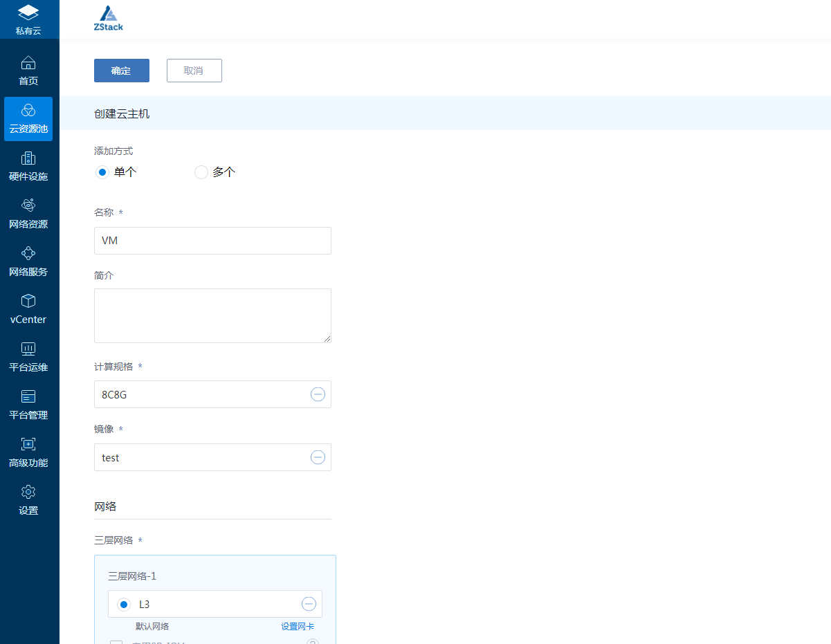Switch to the 云资源池 sidebar section
This screenshot has width=831, height=644.
click(x=28, y=119)
